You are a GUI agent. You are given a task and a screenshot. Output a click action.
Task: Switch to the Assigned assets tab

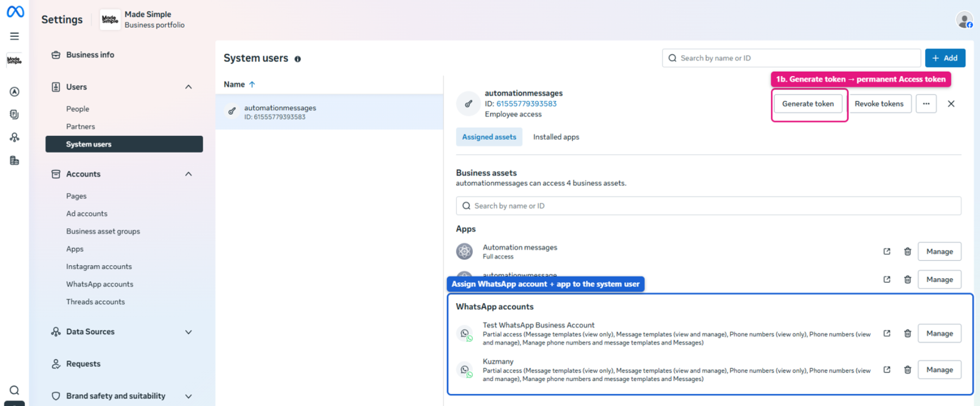tap(489, 137)
